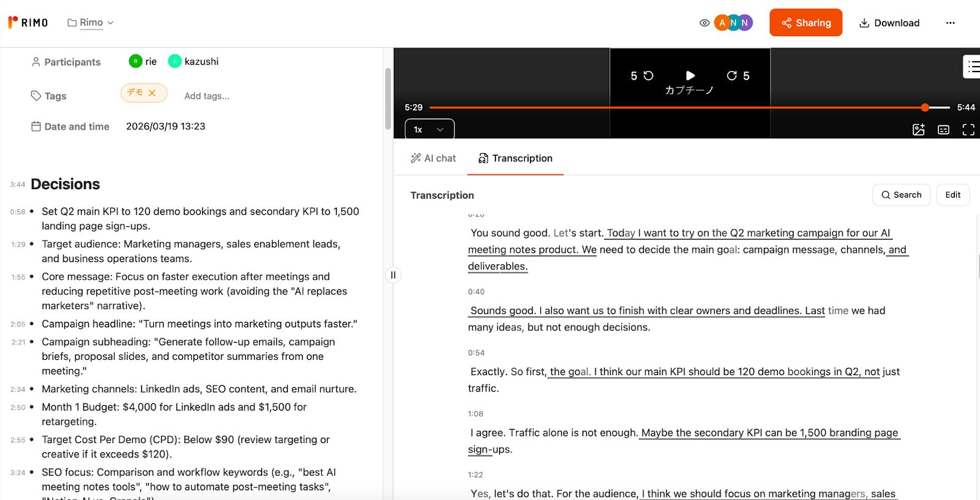Open the more options ellipsis menu
980x500 pixels.
[x=950, y=23]
